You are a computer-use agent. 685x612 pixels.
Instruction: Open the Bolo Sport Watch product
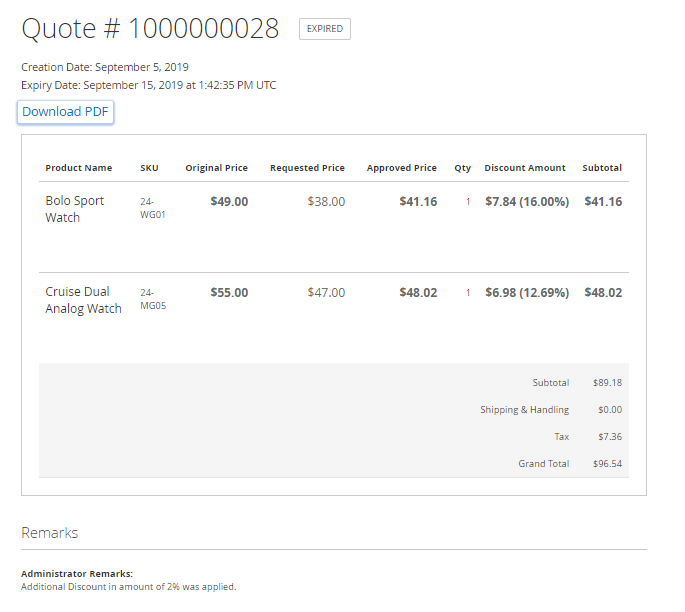point(75,209)
